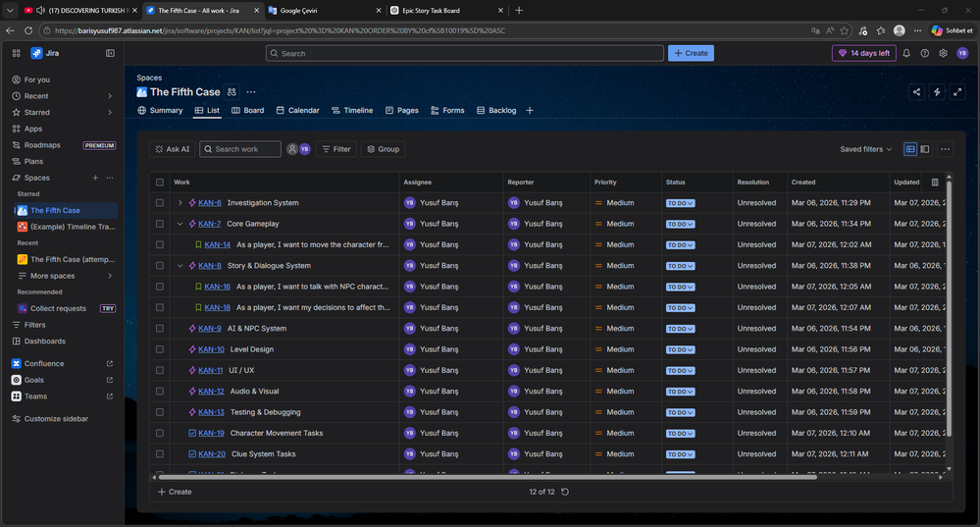
Task: Expand the KAN-6 Investigation System row
Action: coord(181,203)
